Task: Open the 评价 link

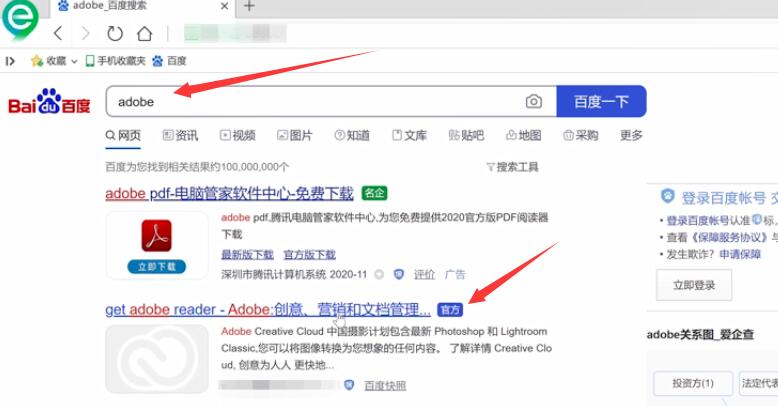Action: point(424,274)
